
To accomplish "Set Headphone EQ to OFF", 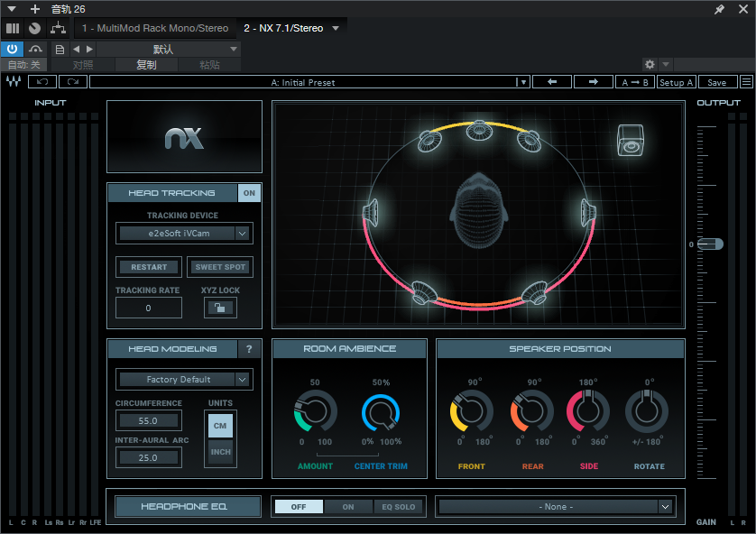I will click(299, 507).
